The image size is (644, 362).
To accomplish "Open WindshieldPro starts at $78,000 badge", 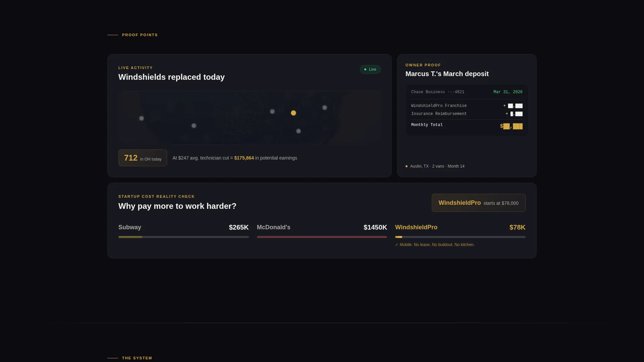I will [x=478, y=203].
